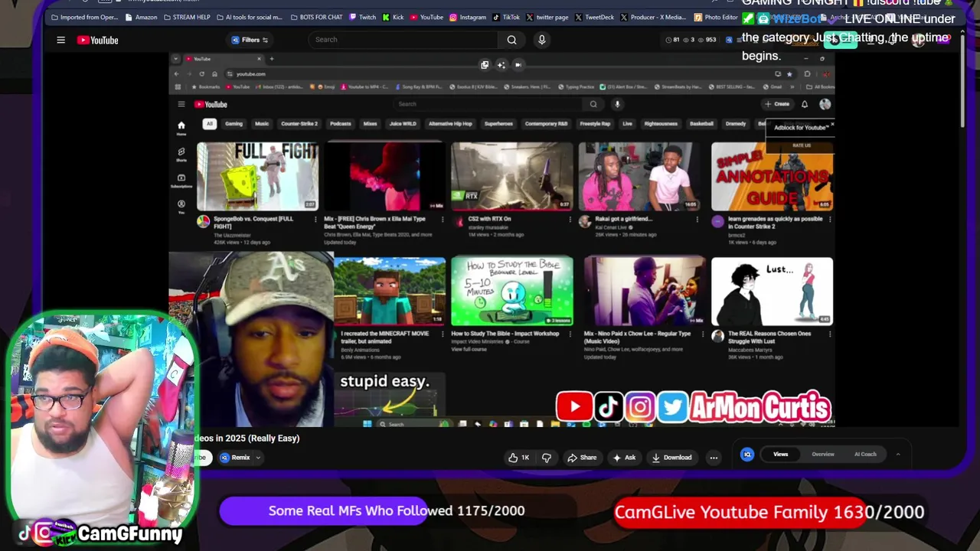Click the How to Study the Bible thumbnail

point(511,291)
